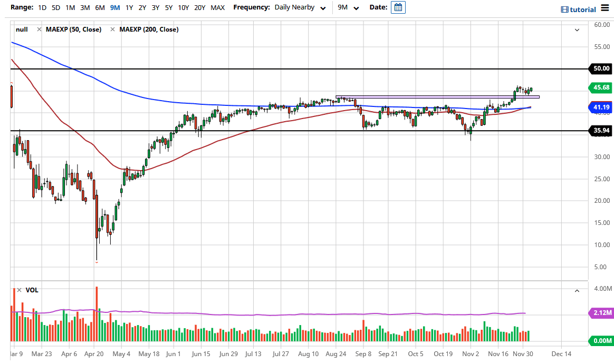Click the green 45.68 price badge
Screen dimensions: 614x364
pyautogui.click(x=600, y=87)
